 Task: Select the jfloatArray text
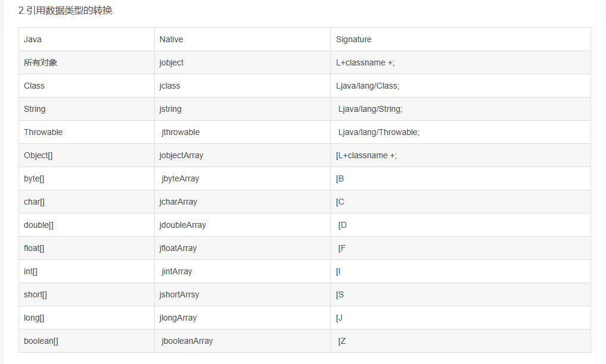178,248
